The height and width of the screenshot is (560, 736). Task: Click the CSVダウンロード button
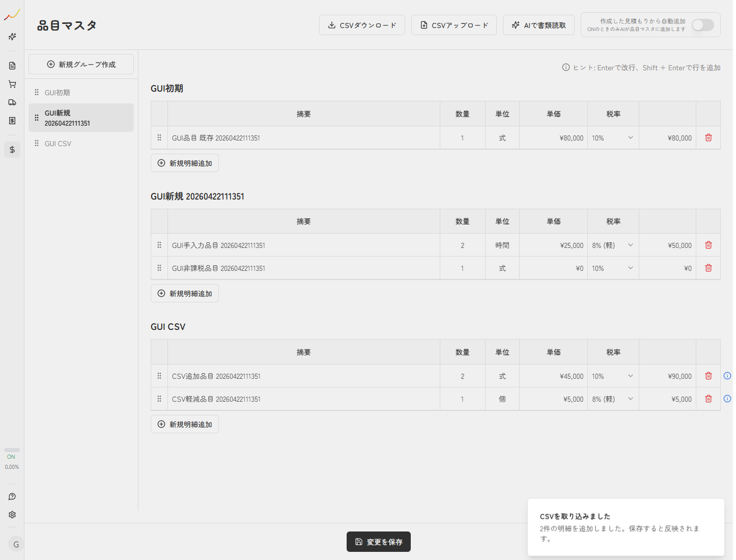coord(362,24)
